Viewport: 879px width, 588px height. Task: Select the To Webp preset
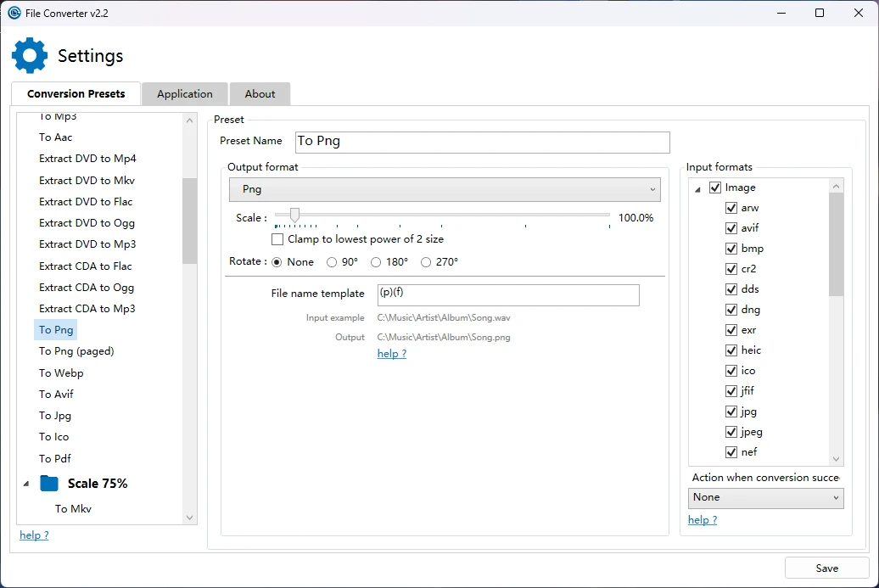(61, 373)
